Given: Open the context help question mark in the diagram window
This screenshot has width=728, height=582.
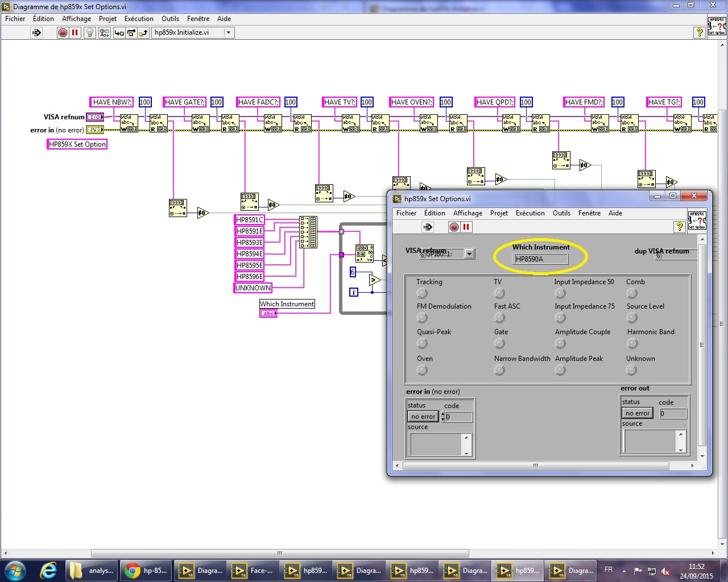Looking at the screenshot, I should coord(700,32).
